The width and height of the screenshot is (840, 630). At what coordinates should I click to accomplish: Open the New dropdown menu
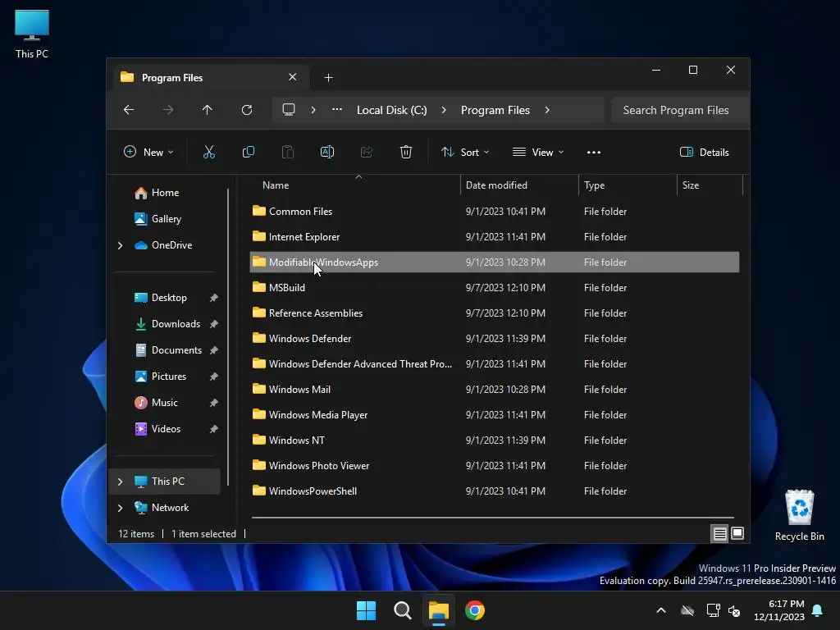point(148,152)
